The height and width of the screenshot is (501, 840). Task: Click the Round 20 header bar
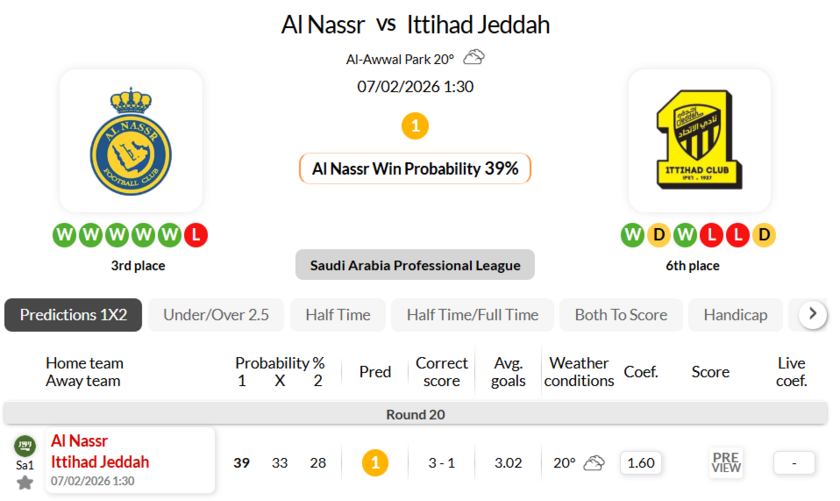click(415, 414)
